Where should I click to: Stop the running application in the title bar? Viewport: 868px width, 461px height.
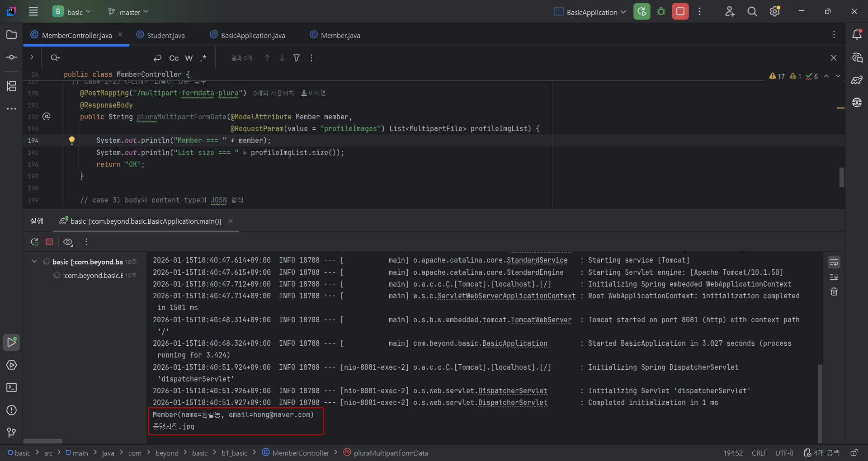click(680, 12)
